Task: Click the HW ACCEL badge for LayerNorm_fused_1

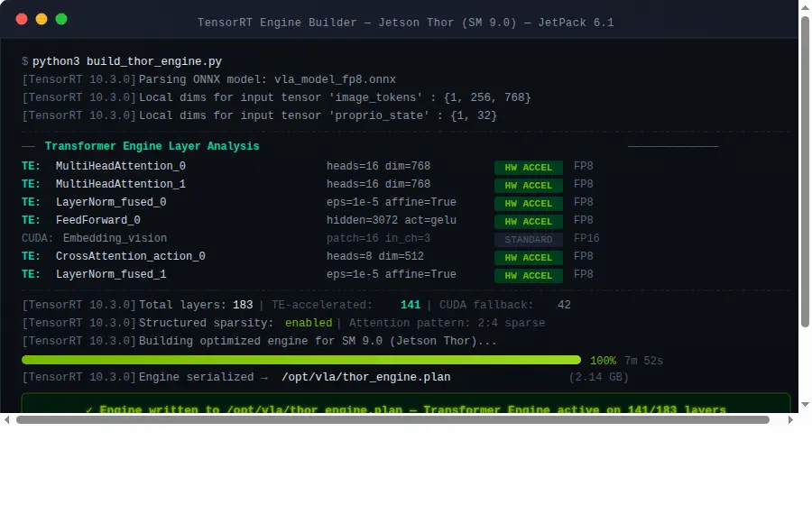Action: click(528, 276)
